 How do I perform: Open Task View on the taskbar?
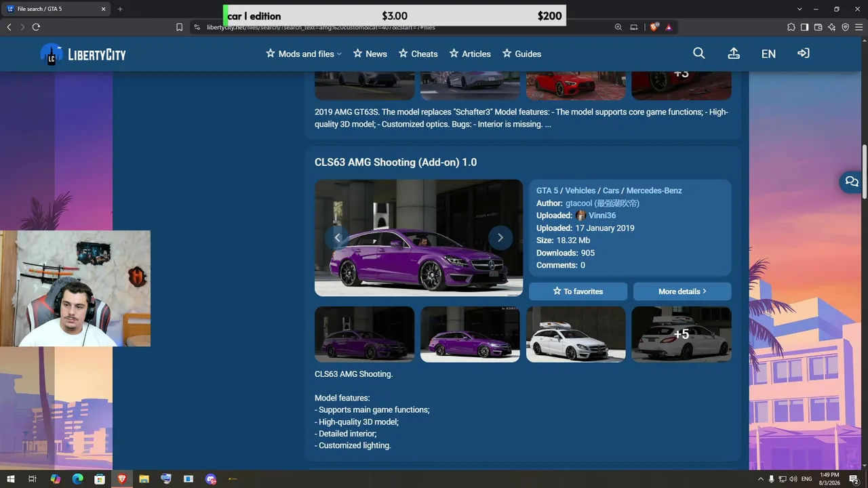(33, 479)
